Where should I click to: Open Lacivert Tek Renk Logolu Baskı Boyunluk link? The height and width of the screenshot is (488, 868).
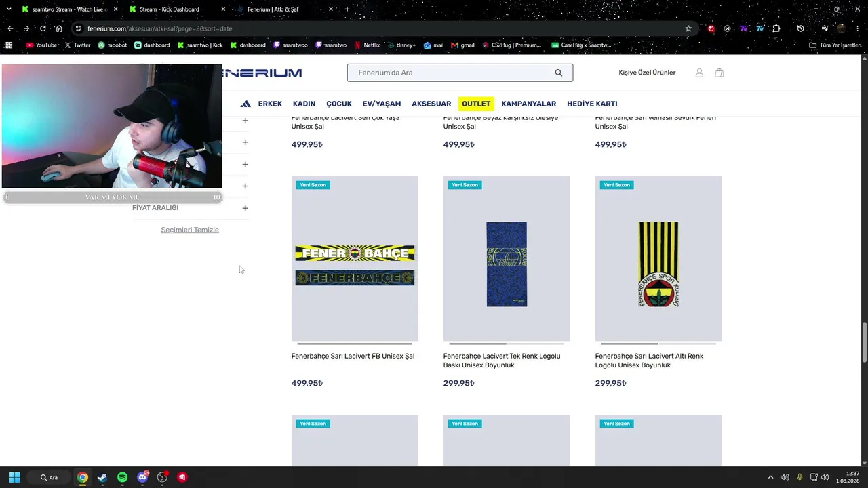click(x=502, y=361)
